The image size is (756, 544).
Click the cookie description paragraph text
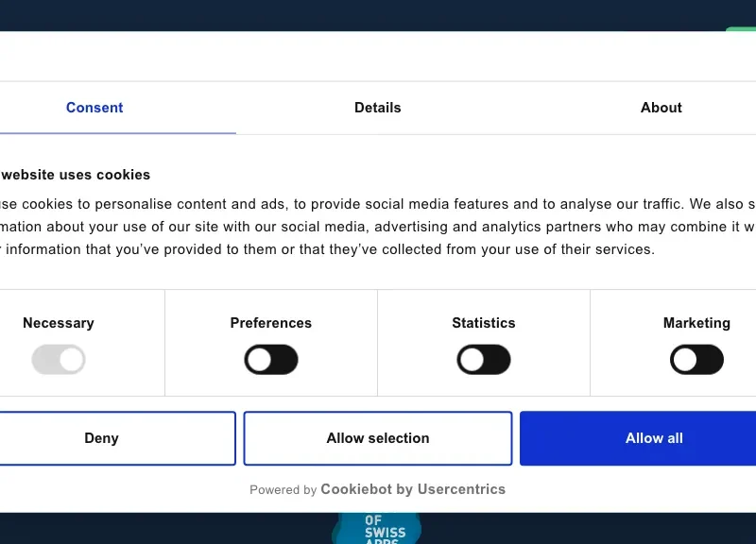click(377, 227)
